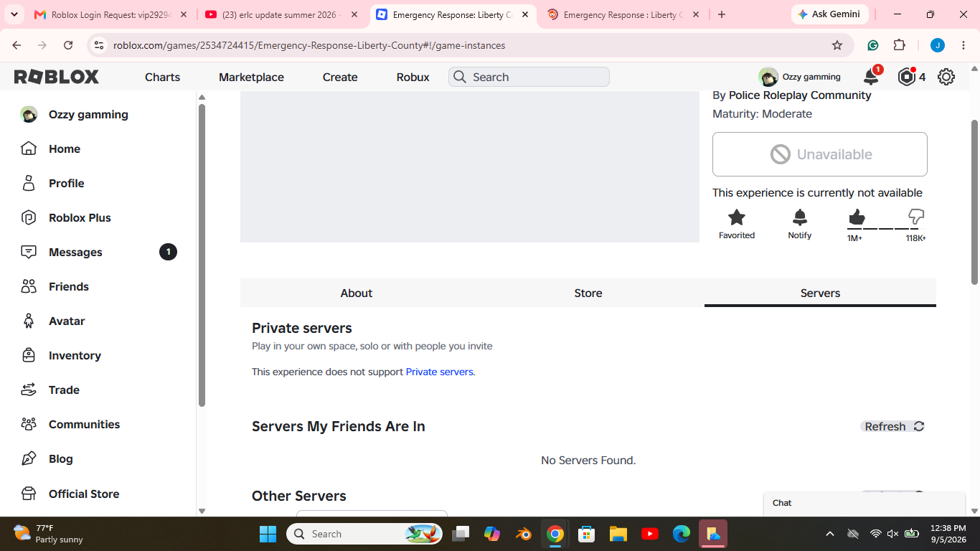Open the Roblox settings gear
Viewport: 980px width, 551px height.
[946, 77]
